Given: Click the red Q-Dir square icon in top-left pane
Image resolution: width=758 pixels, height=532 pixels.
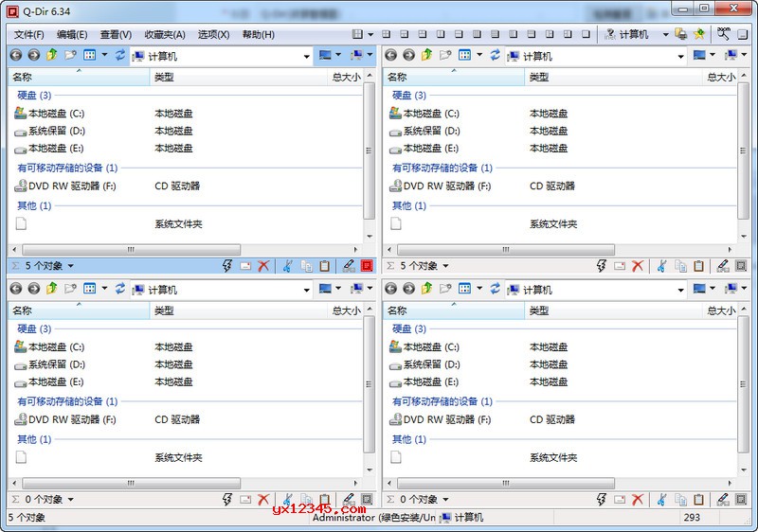Looking at the screenshot, I should pos(367,265).
